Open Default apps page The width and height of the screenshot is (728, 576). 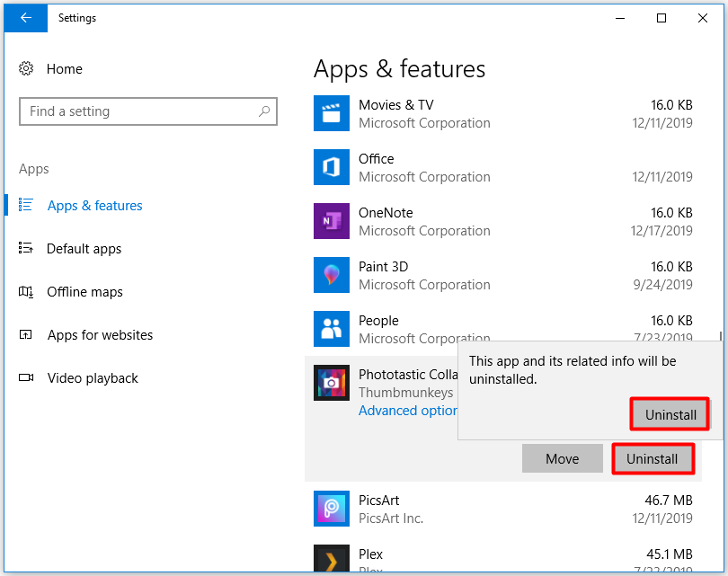click(x=84, y=249)
